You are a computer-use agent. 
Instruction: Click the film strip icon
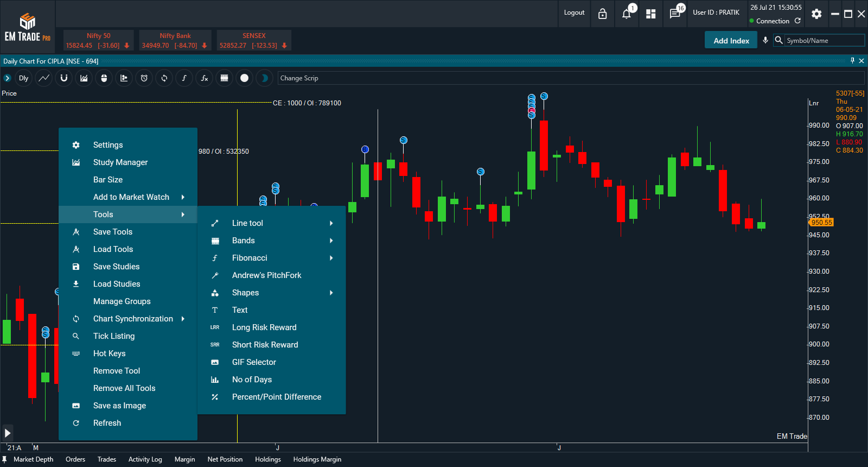[x=224, y=78]
